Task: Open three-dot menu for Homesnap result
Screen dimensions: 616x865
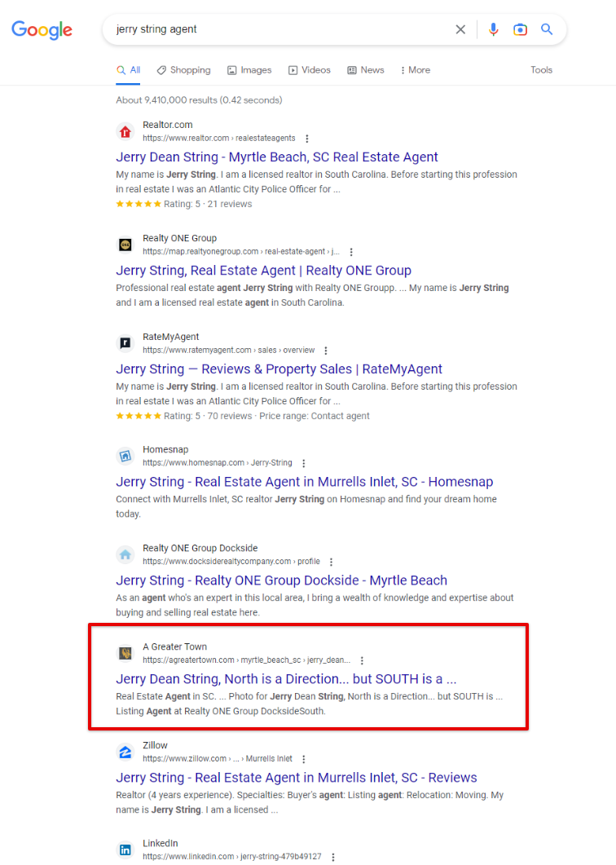Action: coord(304,463)
